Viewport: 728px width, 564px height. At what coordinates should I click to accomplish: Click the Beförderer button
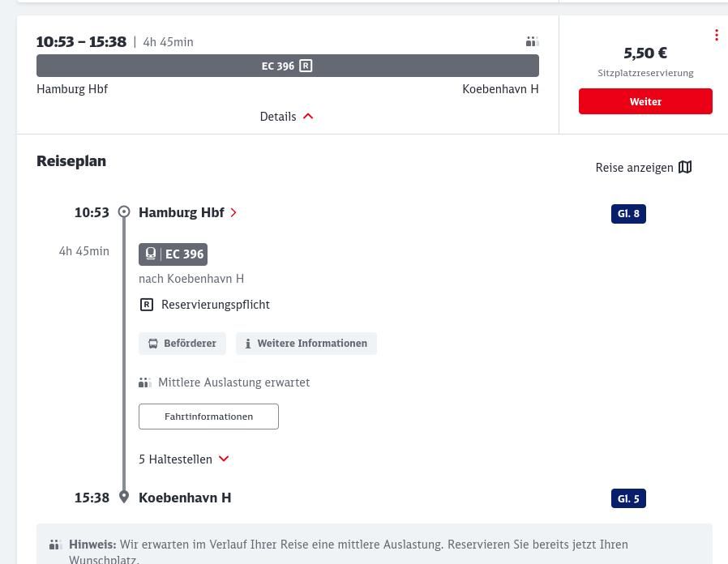point(182,343)
